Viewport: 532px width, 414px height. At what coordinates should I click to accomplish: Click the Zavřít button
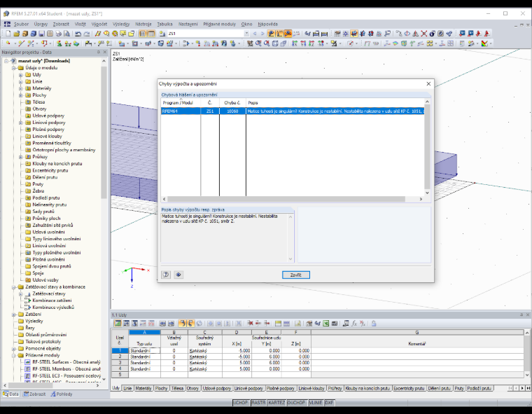pos(296,275)
